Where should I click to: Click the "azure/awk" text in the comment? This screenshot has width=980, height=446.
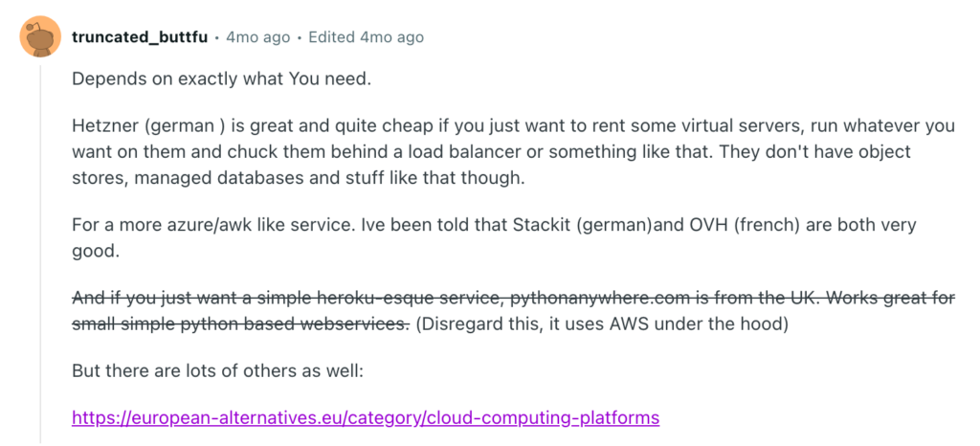[194, 225]
